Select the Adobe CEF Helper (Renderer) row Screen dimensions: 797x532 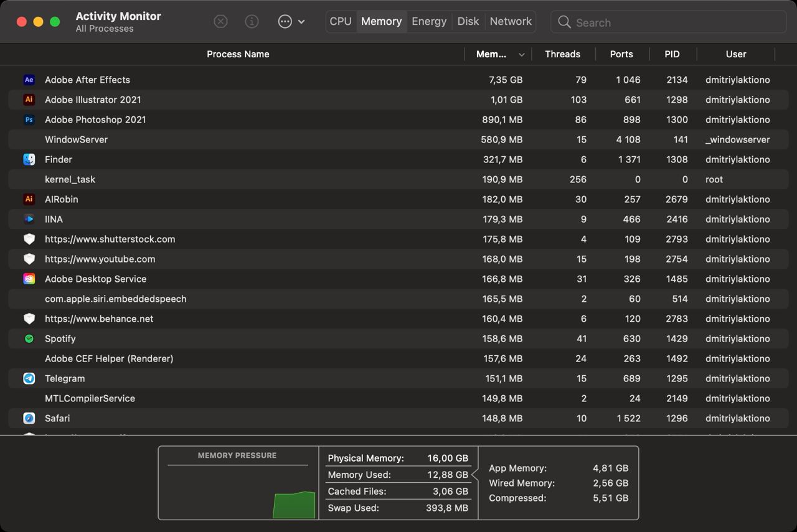pyautogui.click(x=398, y=358)
